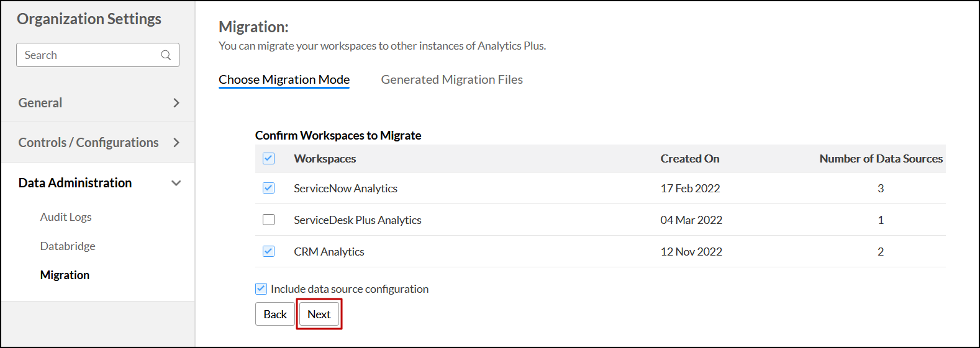980x348 pixels.
Task: Check the ServiceDesk Plus Analytics checkbox
Action: pos(268,220)
